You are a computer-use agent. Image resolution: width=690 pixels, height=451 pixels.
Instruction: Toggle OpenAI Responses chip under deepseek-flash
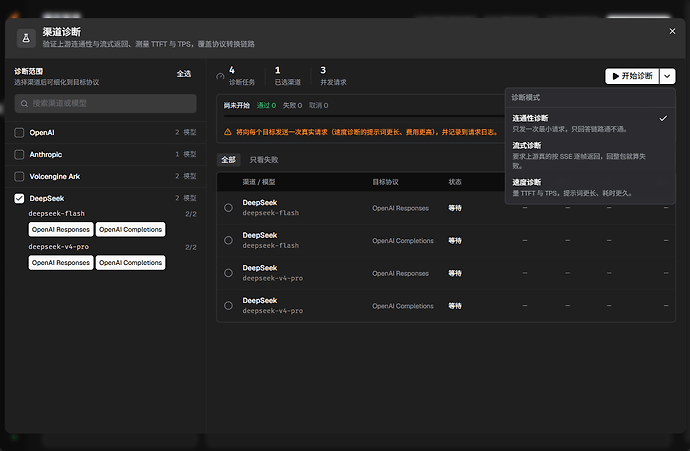pos(61,229)
